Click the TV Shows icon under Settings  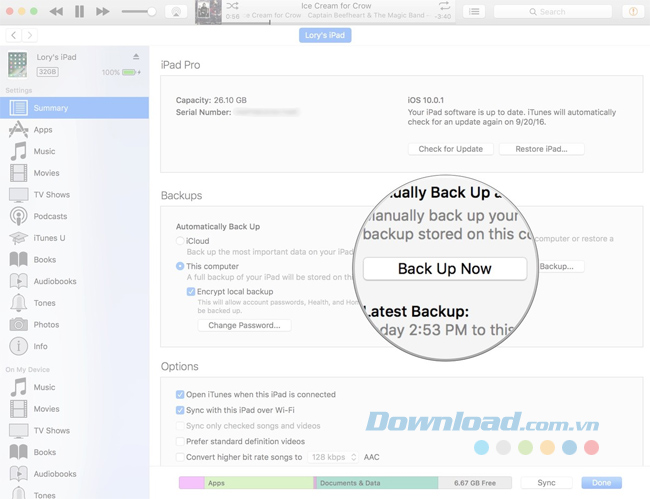click(x=19, y=195)
